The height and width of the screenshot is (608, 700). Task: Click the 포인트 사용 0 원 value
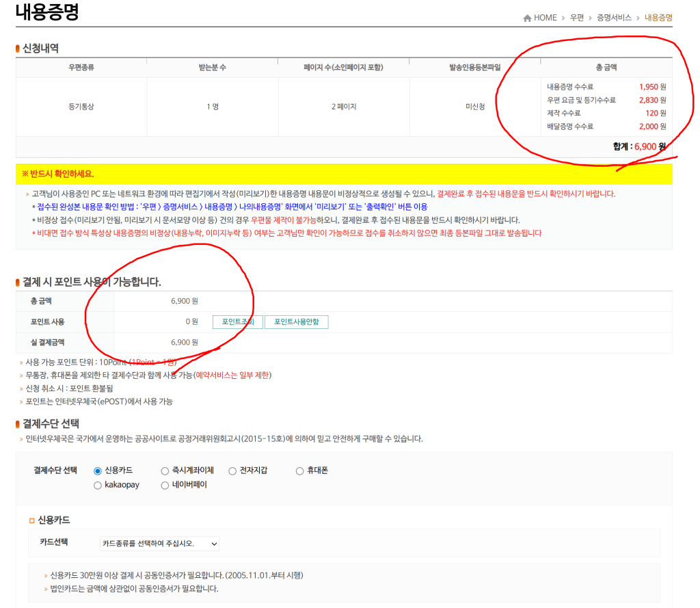coord(191,321)
